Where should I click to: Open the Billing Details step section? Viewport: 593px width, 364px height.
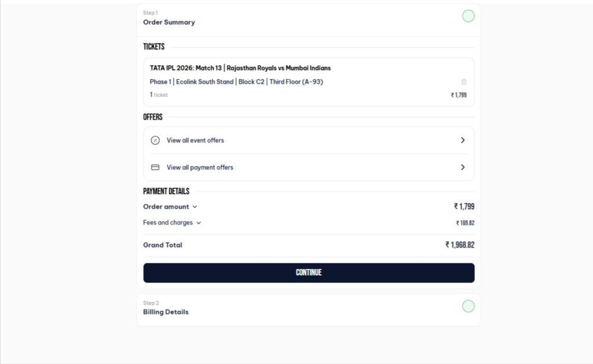click(x=166, y=312)
